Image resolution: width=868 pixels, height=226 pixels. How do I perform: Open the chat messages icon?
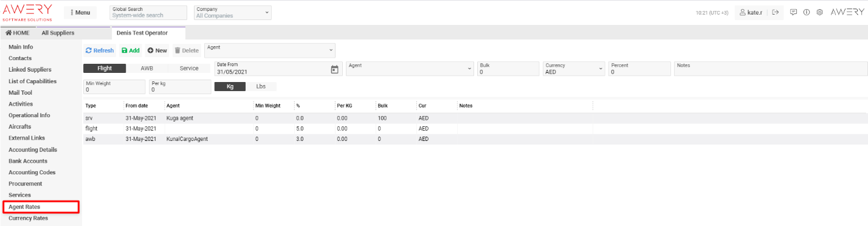point(793,12)
